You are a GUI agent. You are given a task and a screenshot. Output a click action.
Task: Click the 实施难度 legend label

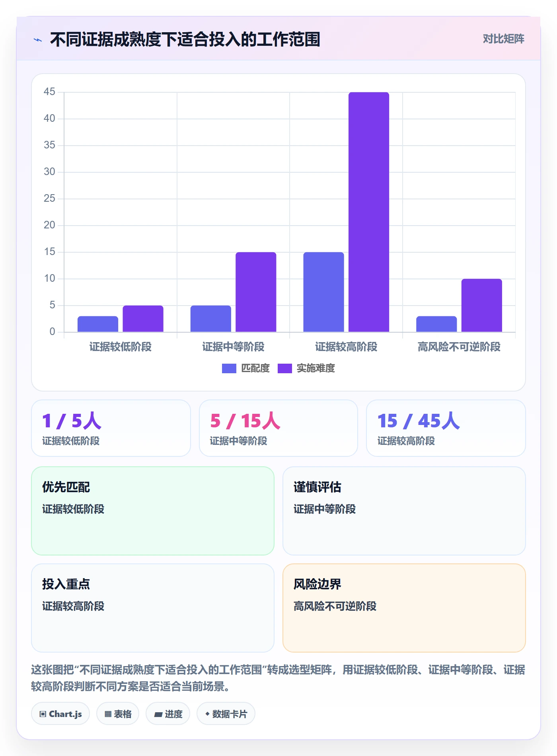[x=316, y=368]
